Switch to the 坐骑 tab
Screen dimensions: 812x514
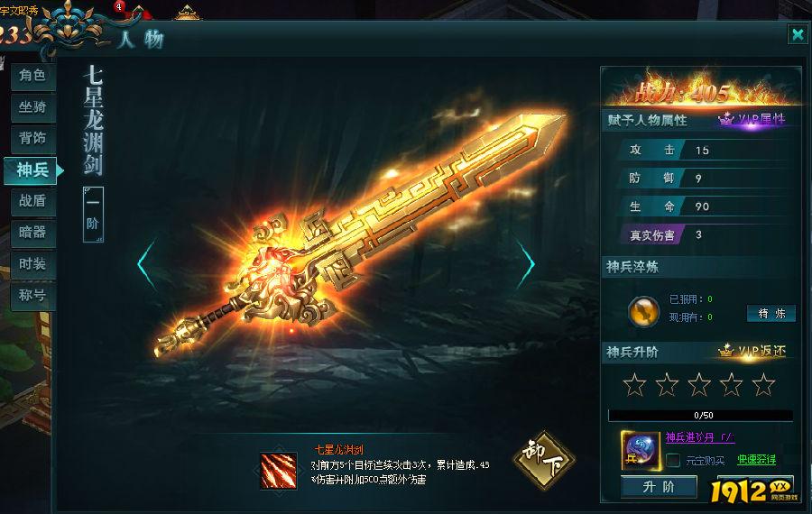32,107
